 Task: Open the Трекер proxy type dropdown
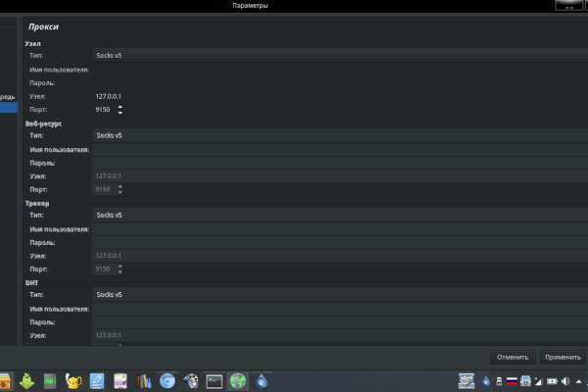(338, 215)
